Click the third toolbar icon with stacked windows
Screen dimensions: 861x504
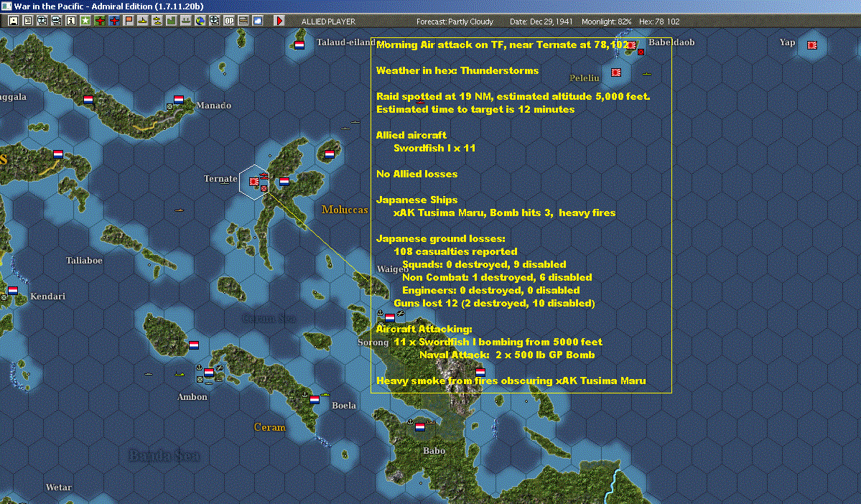[x=42, y=21]
